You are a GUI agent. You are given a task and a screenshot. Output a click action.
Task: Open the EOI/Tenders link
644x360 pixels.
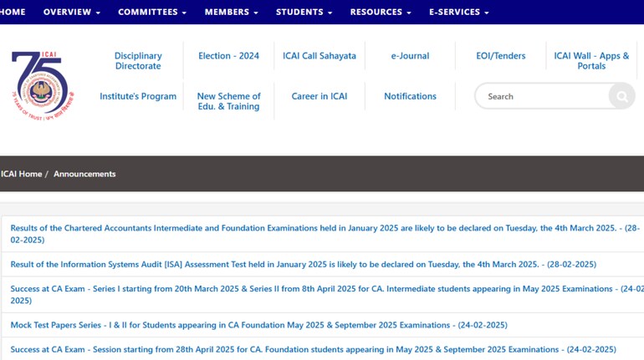(501, 56)
